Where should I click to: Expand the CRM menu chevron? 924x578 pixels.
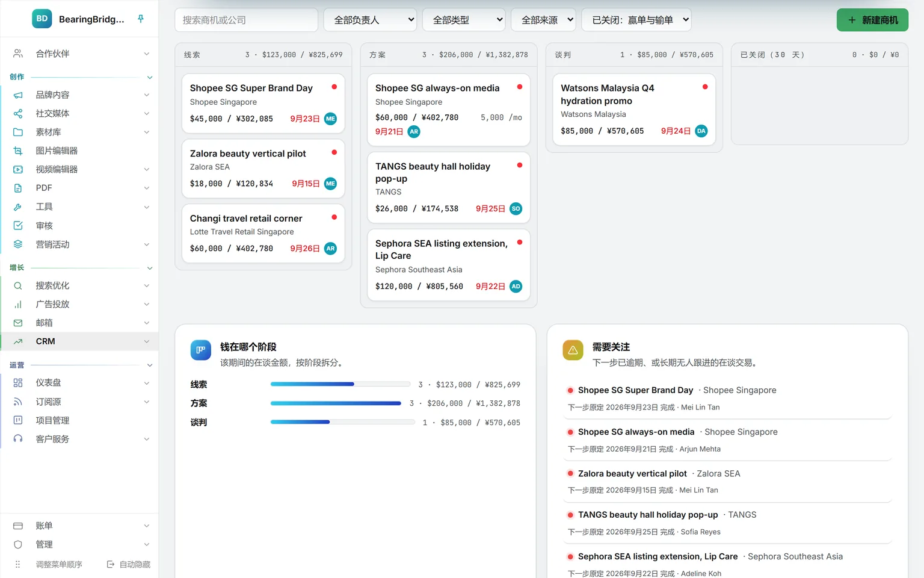146,341
